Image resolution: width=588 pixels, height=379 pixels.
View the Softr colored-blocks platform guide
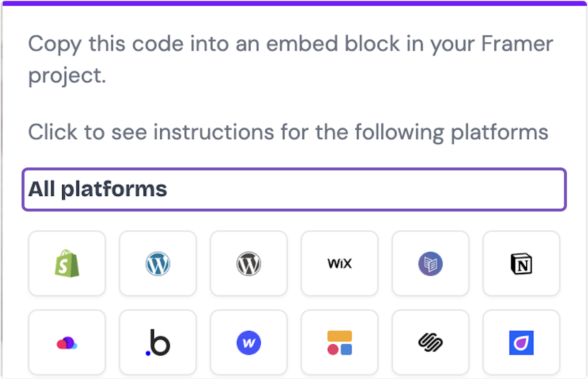coord(340,342)
